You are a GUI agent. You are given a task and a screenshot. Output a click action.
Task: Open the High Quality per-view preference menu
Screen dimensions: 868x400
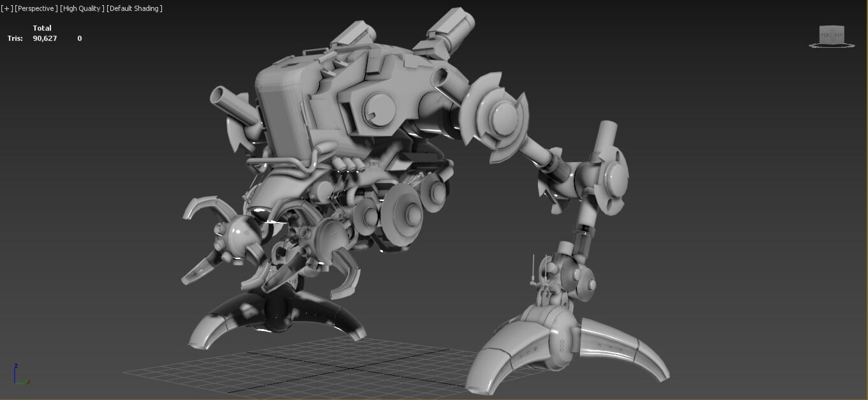click(x=80, y=8)
